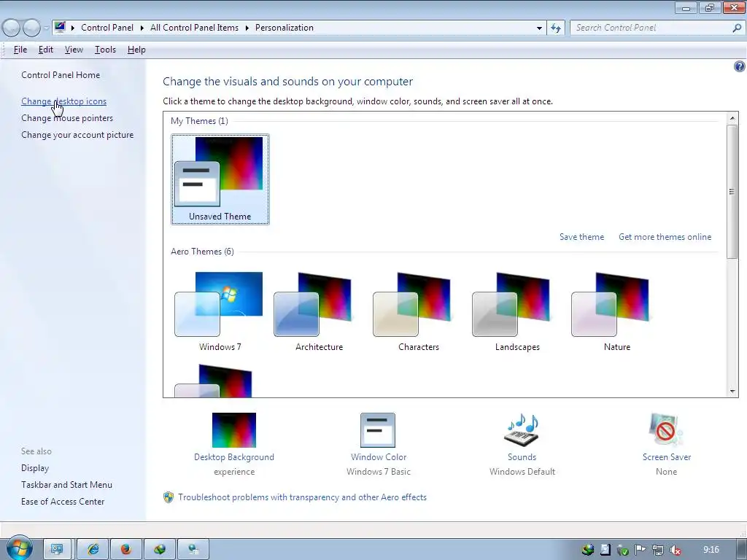Screen dimensions: 747x560
Task: Expand the arrow after Control Panel breadcrumb
Action: [142, 28]
